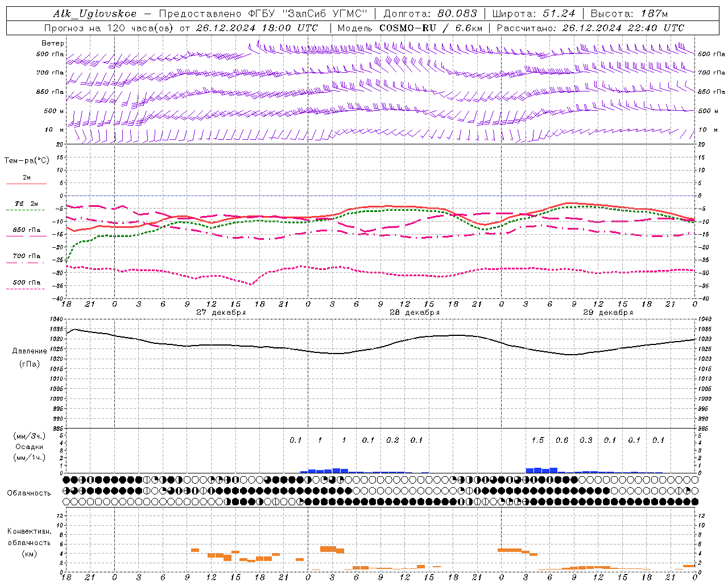The width and height of the screenshot is (728, 582).
Task: Click the calculation time Рассчитано: 26.12.2024 22:40 UTC
Action: 590,28
